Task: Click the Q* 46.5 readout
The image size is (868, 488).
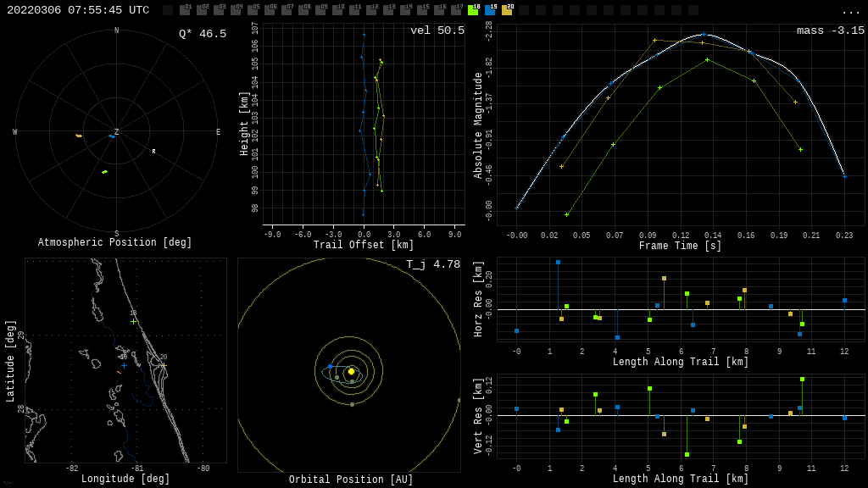Action: [202, 34]
